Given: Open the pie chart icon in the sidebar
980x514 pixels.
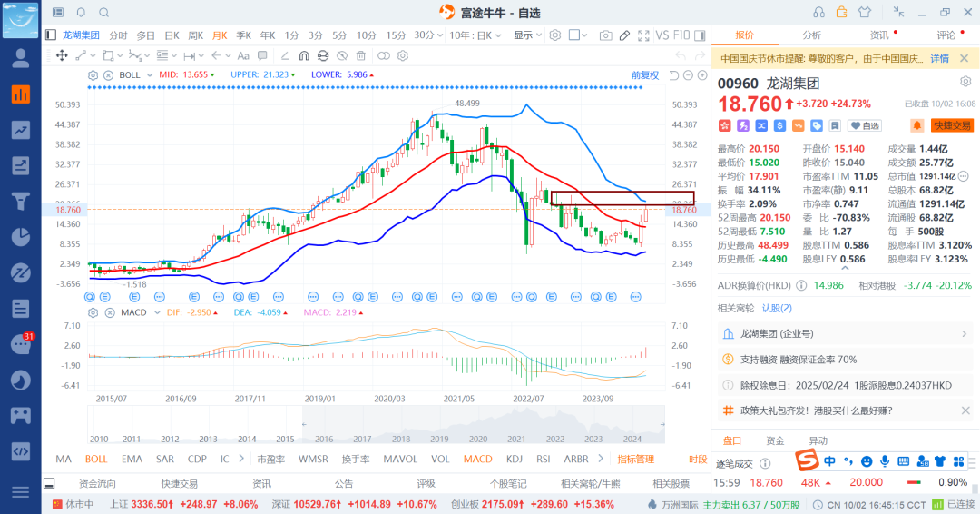Looking at the screenshot, I should pos(21,237).
